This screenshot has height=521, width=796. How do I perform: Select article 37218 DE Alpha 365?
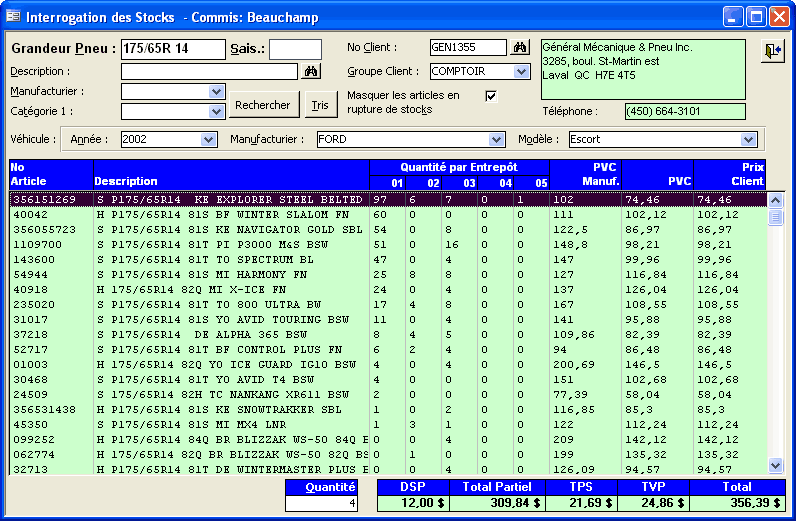pyautogui.click(x=388, y=335)
